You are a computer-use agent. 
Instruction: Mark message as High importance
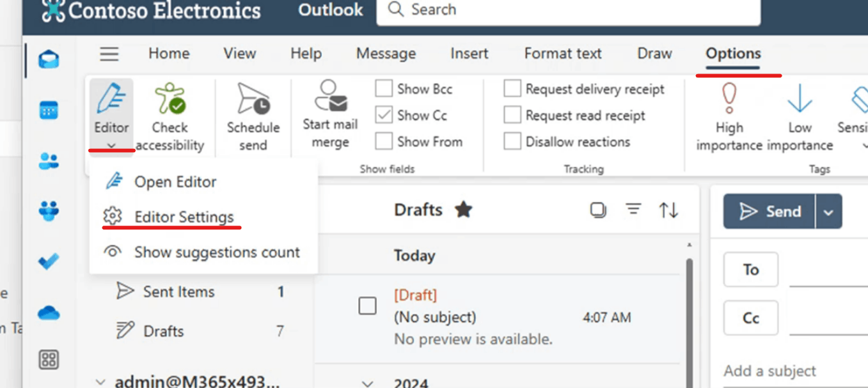(x=729, y=100)
